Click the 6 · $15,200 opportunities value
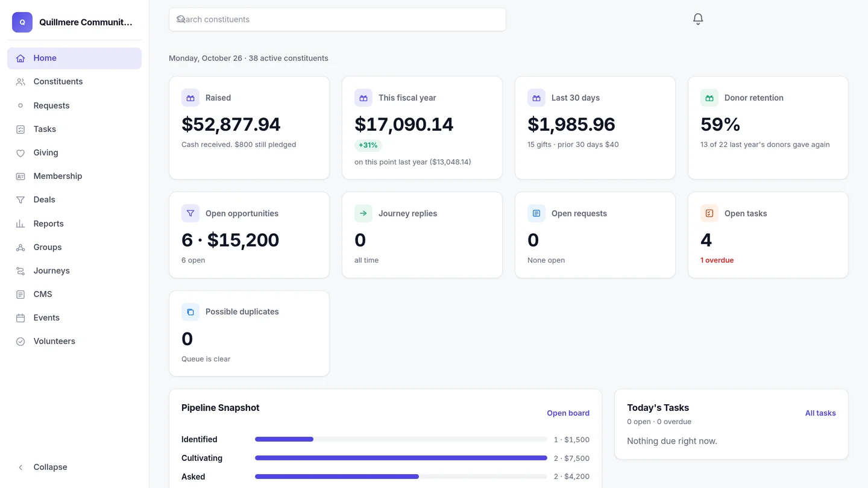The image size is (868, 488). pos(230,240)
